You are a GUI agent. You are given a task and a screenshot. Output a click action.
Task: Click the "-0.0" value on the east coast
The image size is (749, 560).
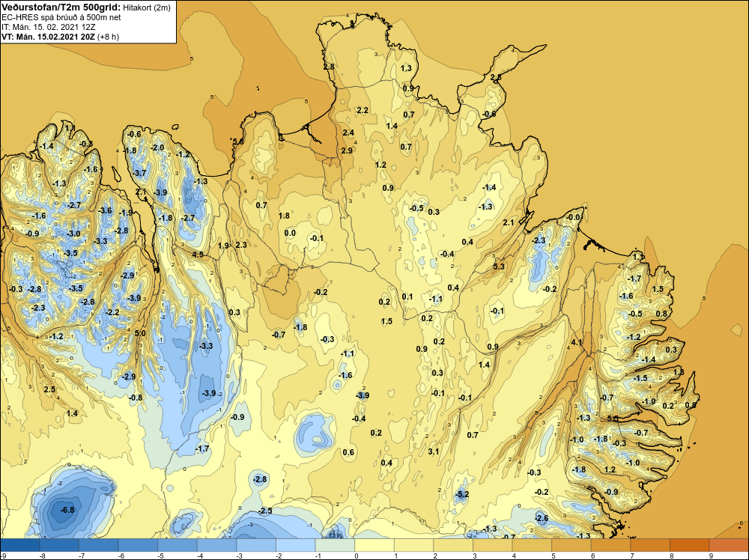click(x=573, y=217)
